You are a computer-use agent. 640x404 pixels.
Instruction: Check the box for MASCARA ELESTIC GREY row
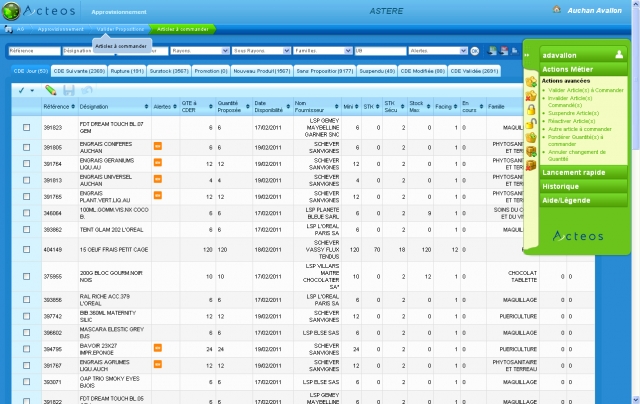27,333
